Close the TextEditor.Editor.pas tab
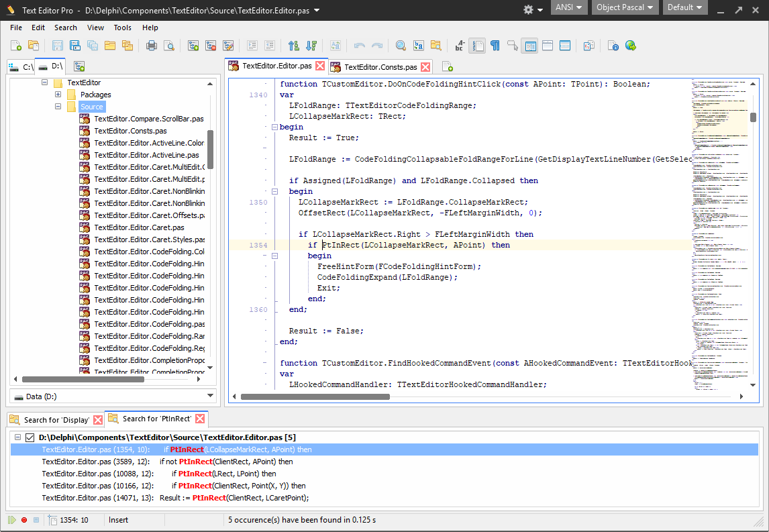769x532 pixels. pos(320,66)
